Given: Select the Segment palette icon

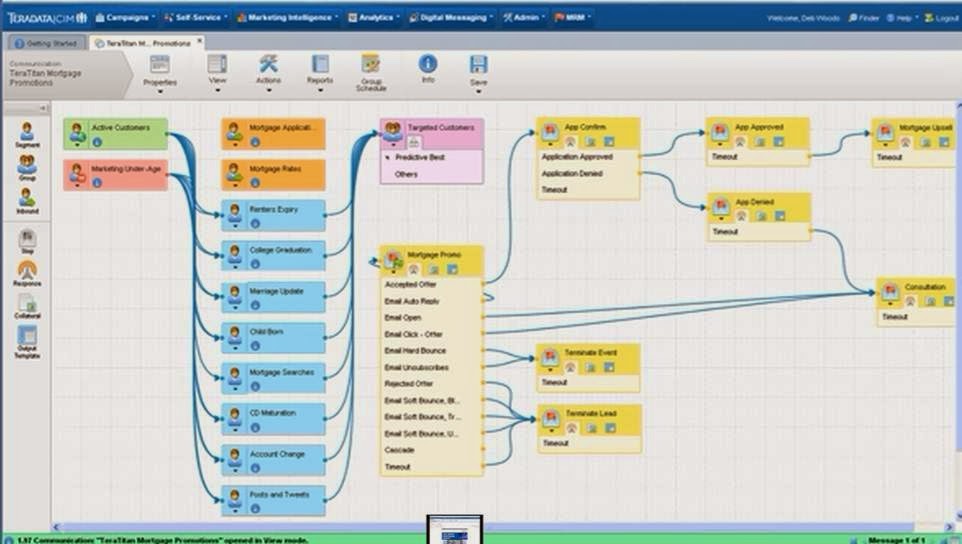Looking at the screenshot, I should click(x=27, y=131).
